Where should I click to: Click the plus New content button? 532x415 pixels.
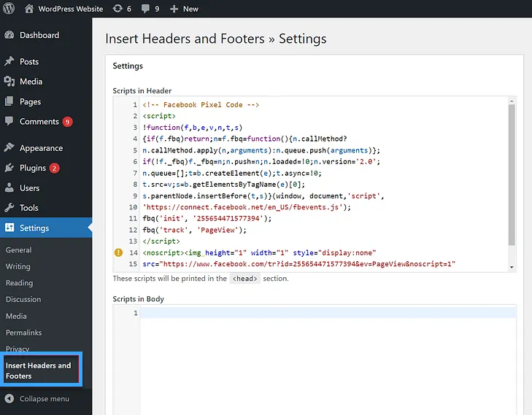click(184, 9)
